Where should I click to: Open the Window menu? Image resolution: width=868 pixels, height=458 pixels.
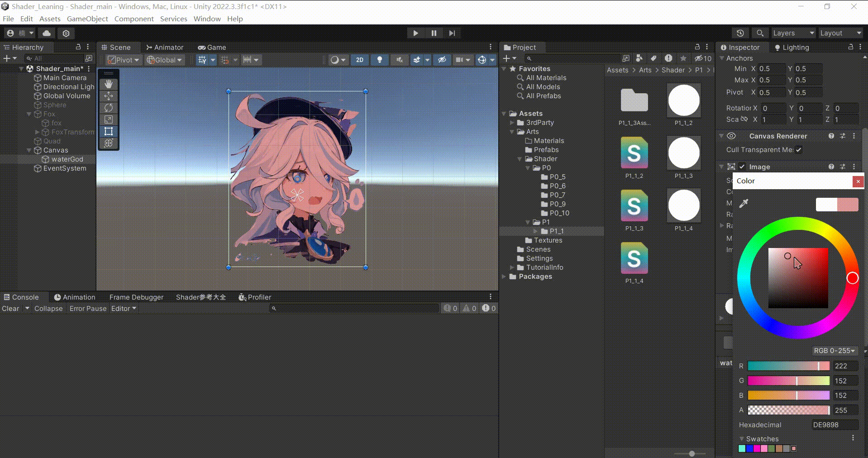207,19
